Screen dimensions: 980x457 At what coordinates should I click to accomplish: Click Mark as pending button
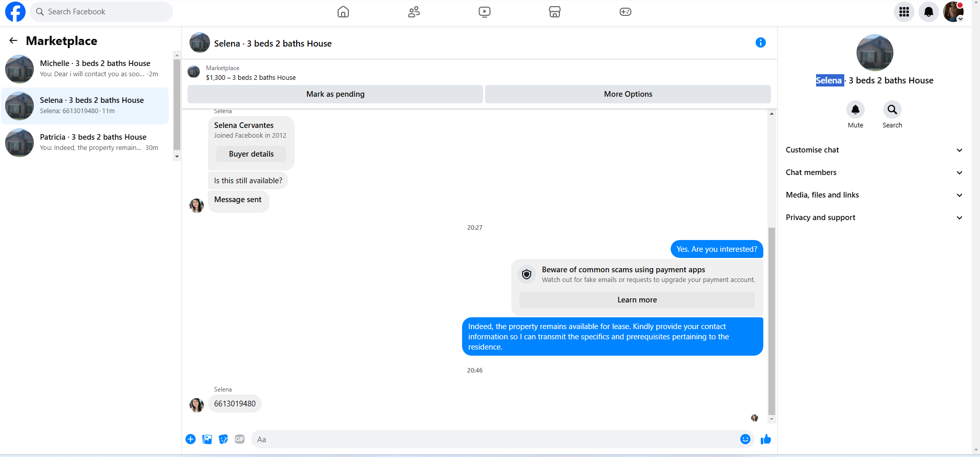click(x=335, y=94)
